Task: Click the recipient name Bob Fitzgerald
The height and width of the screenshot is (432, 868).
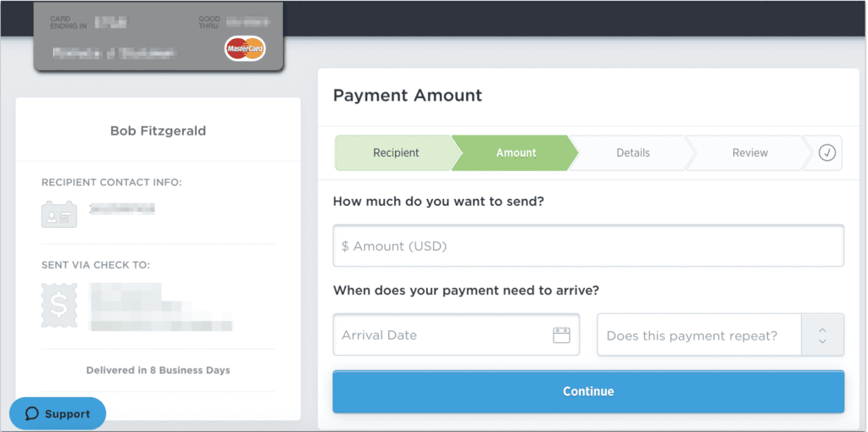Action: [159, 131]
